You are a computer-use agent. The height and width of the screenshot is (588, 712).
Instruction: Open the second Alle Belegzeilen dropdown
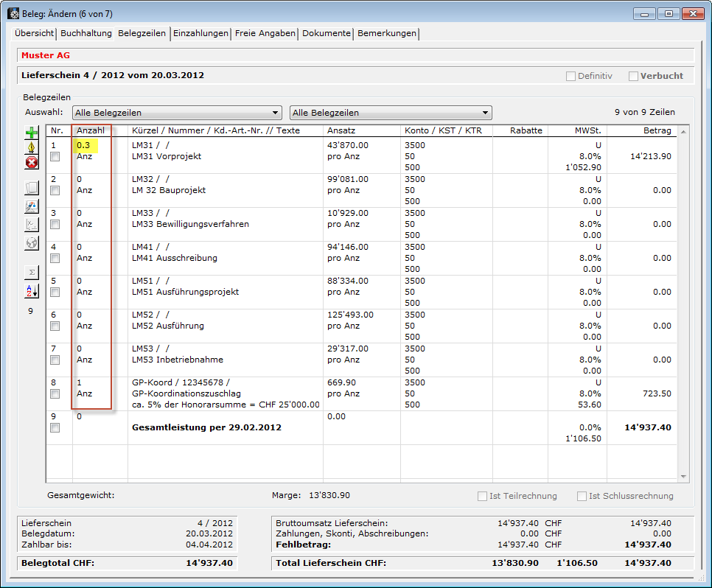[391, 113]
